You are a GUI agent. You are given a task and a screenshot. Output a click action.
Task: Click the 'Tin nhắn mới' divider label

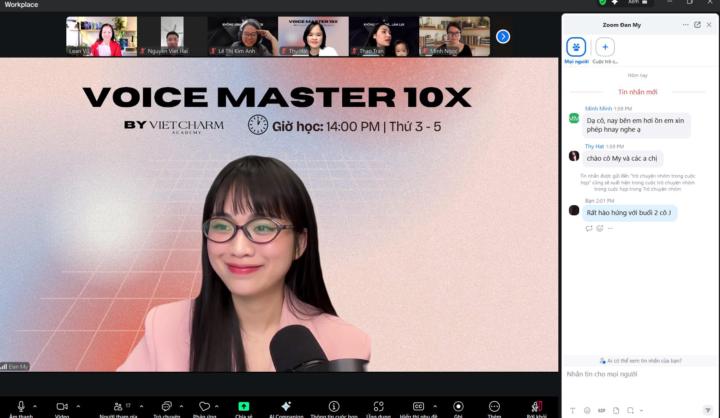pyautogui.click(x=637, y=92)
